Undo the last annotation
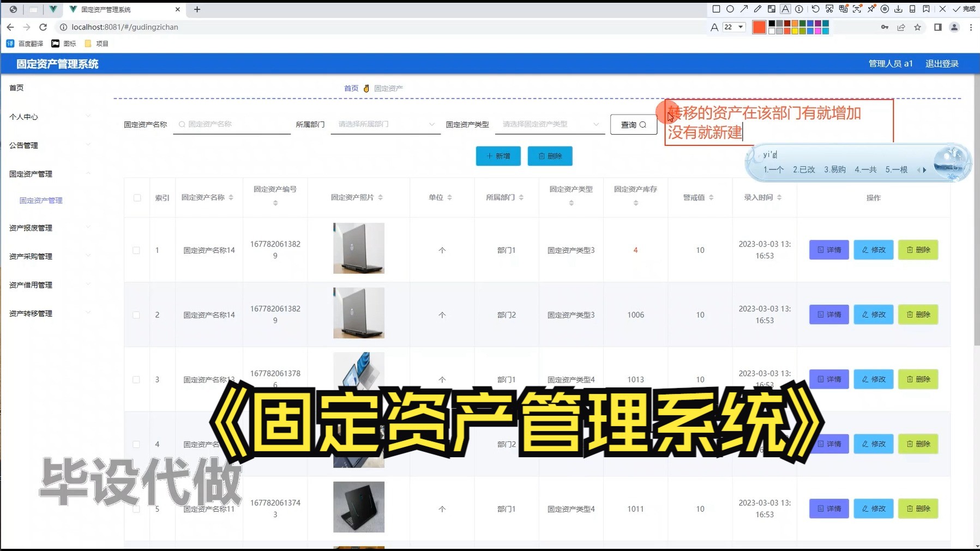980x551 pixels. tap(815, 9)
